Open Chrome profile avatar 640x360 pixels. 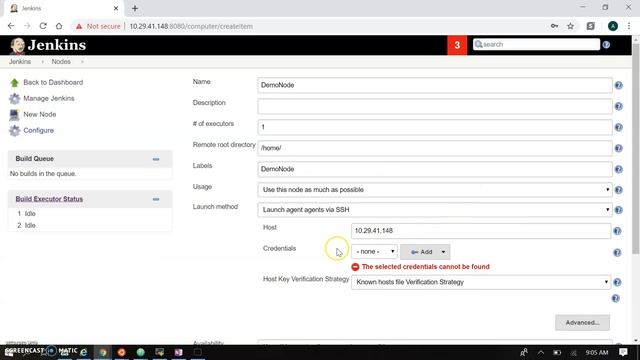coord(613,26)
